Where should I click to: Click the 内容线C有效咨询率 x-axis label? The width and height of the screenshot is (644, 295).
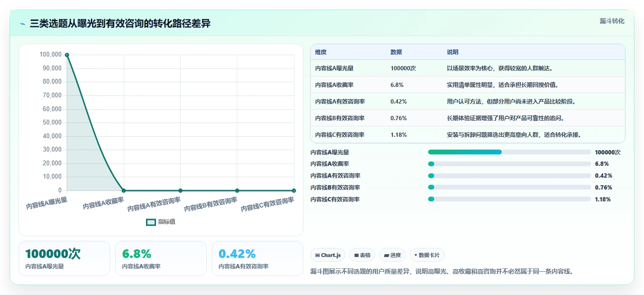pos(268,205)
